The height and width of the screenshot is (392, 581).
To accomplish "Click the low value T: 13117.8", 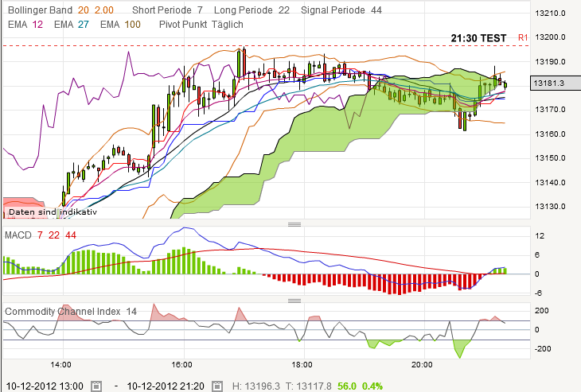I will coord(308,386).
